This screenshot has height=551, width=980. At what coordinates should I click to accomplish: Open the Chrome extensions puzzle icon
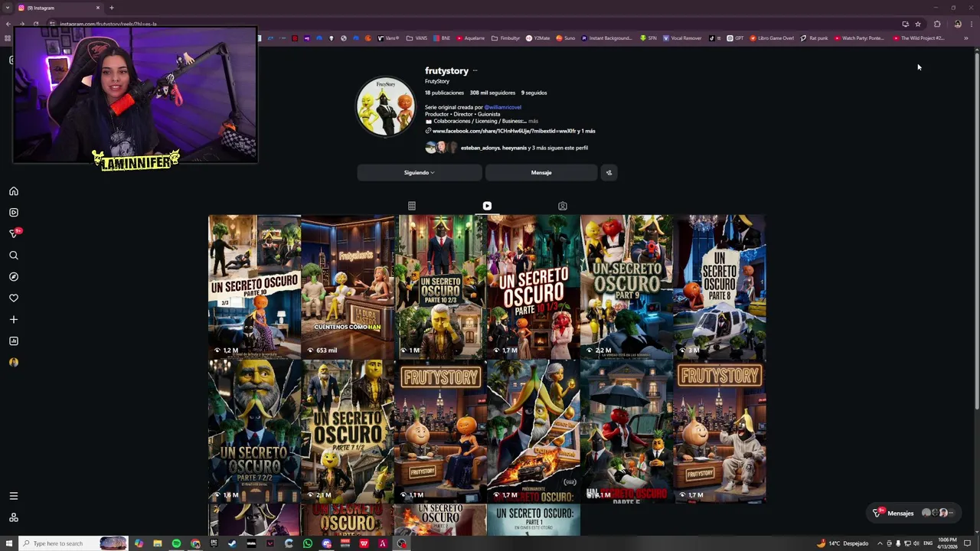937,24
